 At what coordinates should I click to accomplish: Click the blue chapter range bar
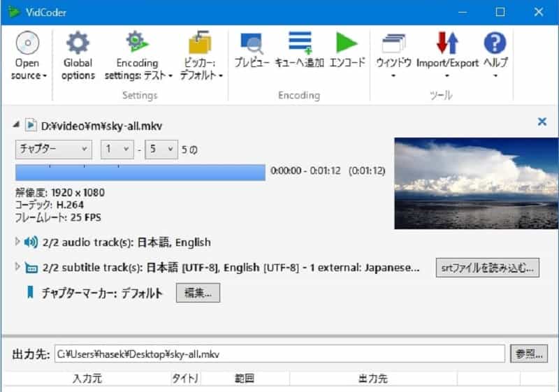coord(140,173)
